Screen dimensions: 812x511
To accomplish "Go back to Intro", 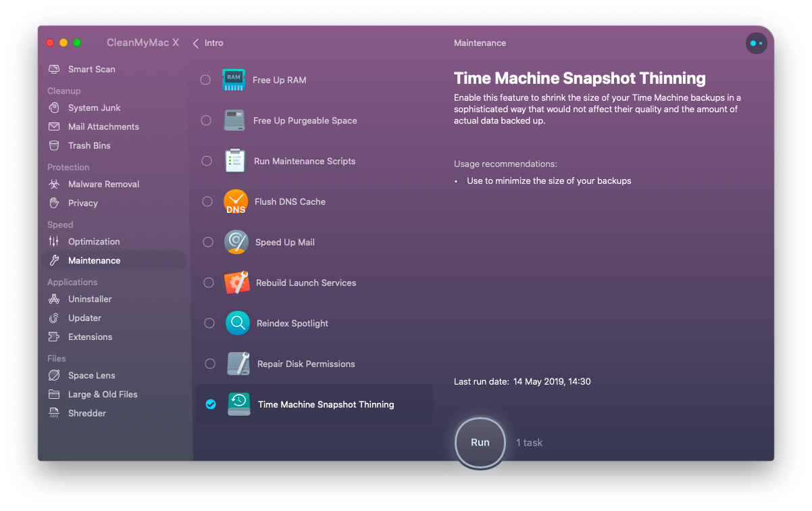I will [208, 43].
